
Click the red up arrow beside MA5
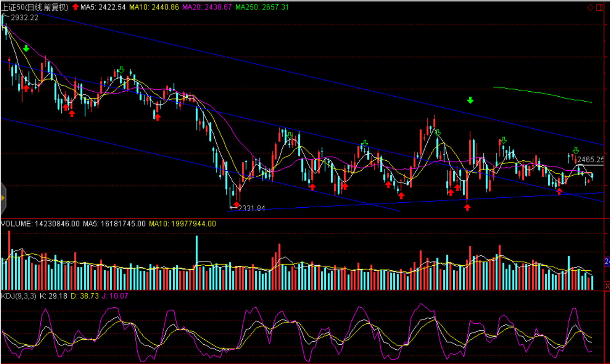pyautogui.click(x=75, y=7)
